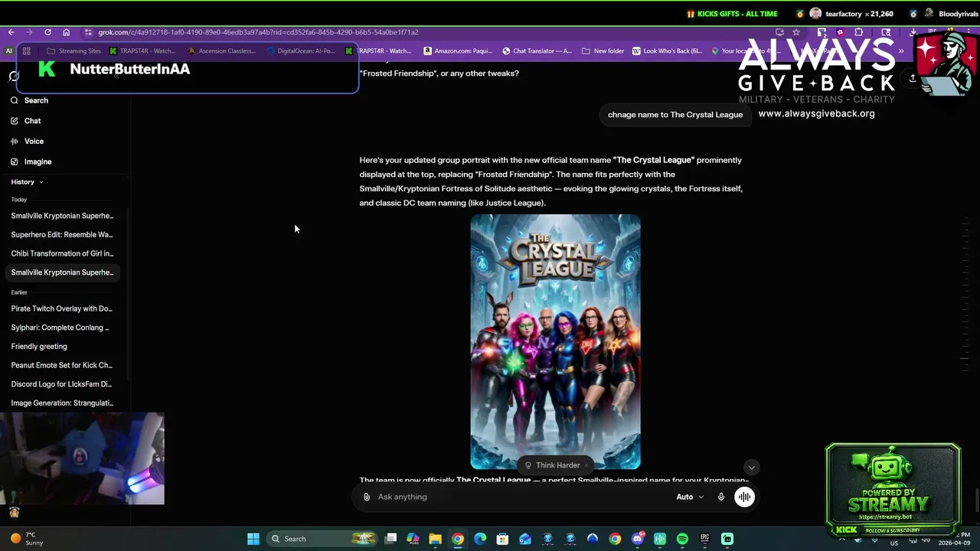980x551 pixels.
Task: Open the browser home page icon
Action: pyautogui.click(x=66, y=32)
